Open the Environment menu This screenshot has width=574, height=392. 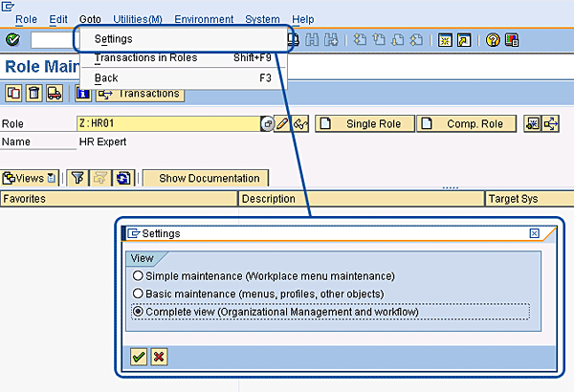click(x=204, y=19)
